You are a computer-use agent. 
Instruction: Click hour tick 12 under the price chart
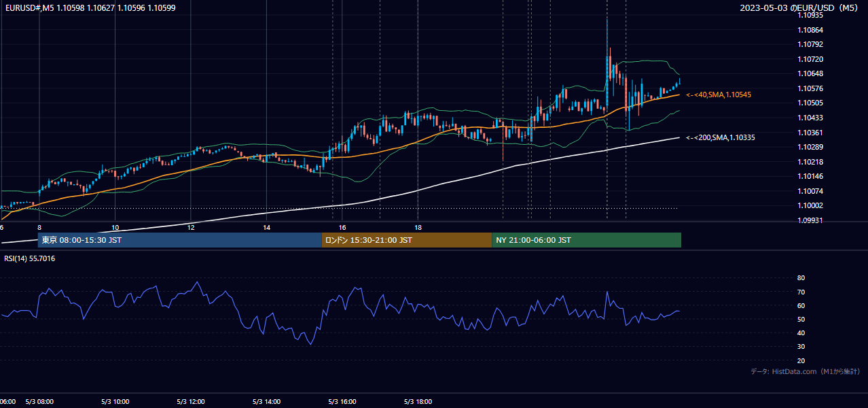point(191,227)
